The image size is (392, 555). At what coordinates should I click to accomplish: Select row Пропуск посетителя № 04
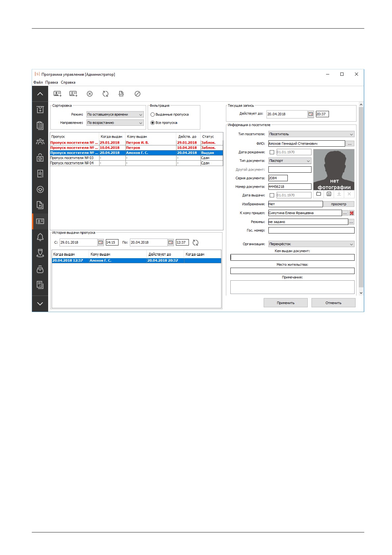(136, 163)
